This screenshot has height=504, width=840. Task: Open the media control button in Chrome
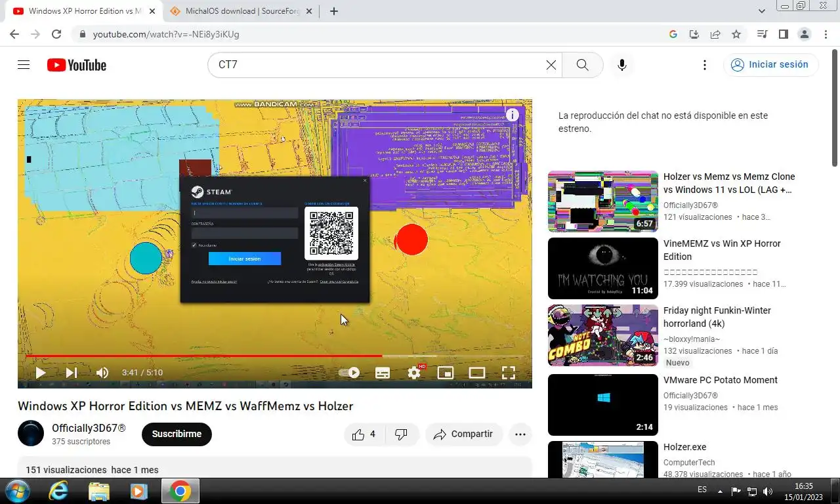[762, 34]
